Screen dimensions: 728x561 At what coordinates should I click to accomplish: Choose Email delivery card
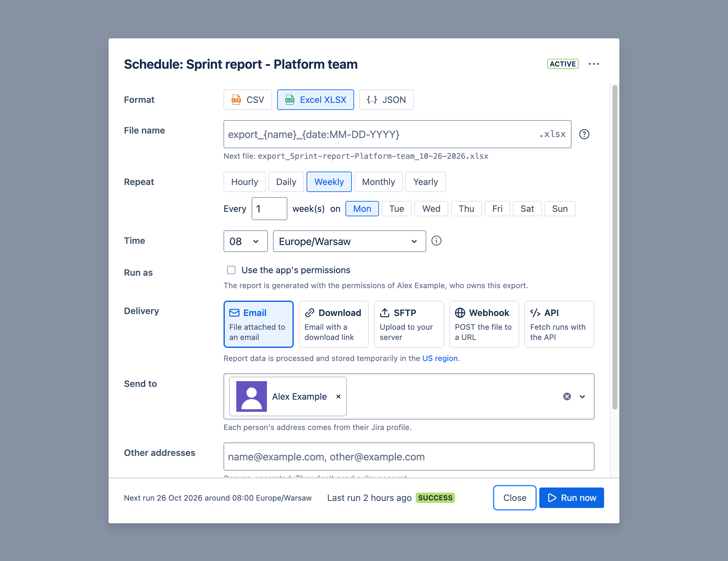(258, 324)
